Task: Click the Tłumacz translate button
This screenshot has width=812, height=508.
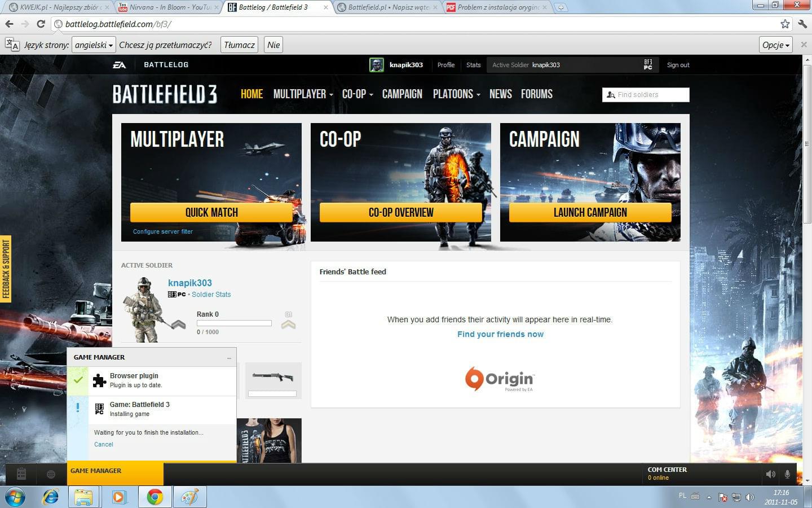Action: (x=239, y=45)
